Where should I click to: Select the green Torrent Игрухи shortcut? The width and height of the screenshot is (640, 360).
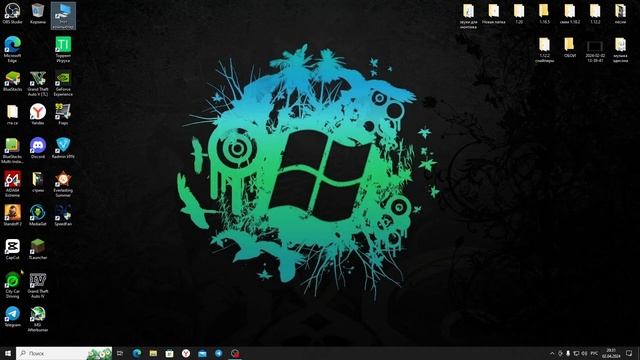(63, 49)
